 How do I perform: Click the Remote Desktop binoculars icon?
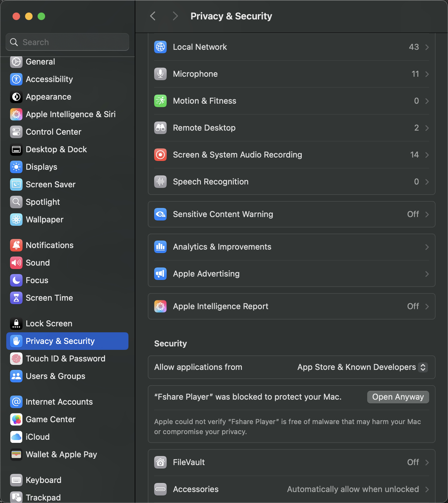(x=160, y=128)
